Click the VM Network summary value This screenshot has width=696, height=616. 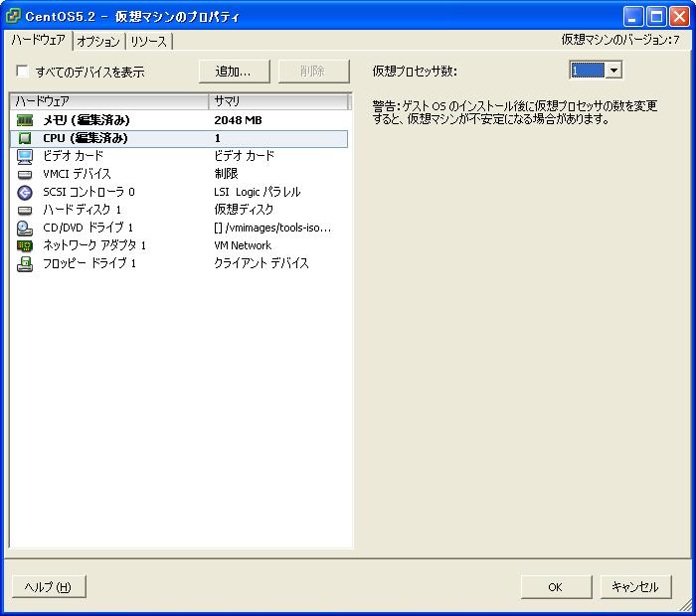pyautogui.click(x=243, y=245)
